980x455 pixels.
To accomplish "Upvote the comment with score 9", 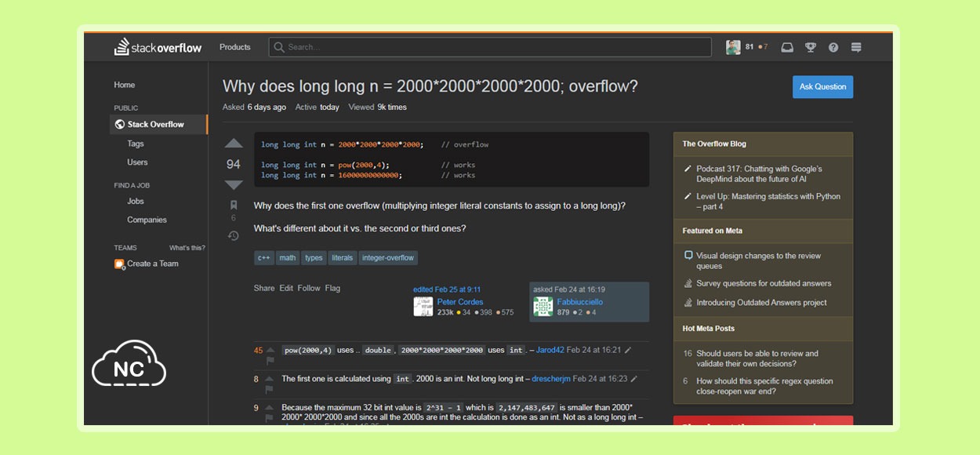I will point(270,407).
